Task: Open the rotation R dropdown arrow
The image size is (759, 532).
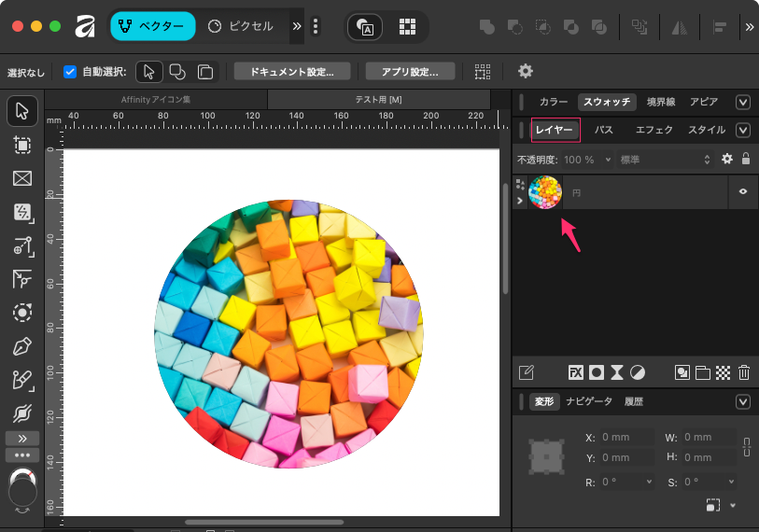Action: [x=649, y=483]
